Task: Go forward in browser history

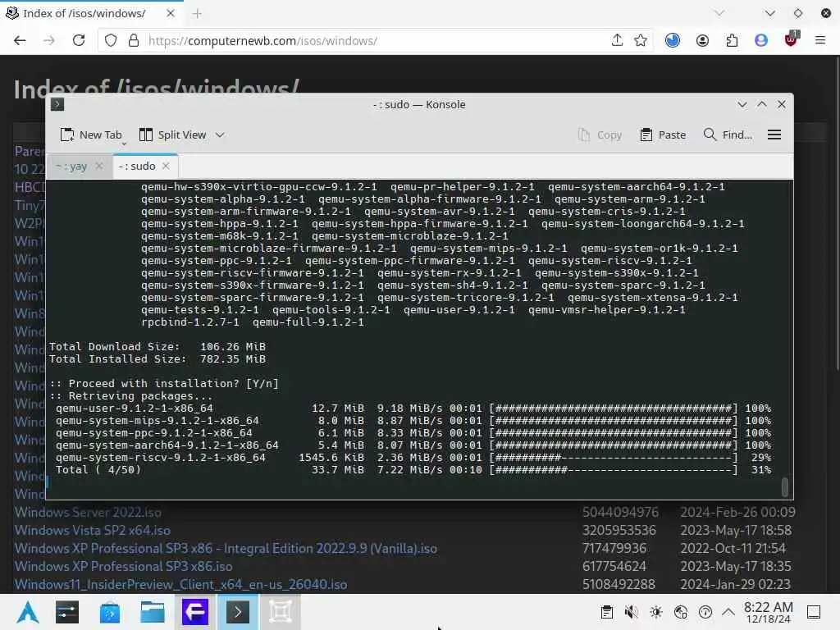Action: click(49, 41)
